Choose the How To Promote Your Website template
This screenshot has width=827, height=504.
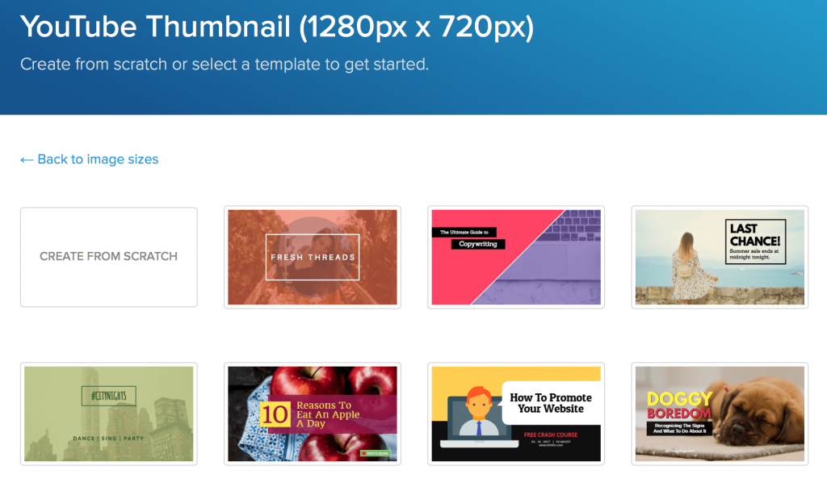pyautogui.click(x=516, y=414)
